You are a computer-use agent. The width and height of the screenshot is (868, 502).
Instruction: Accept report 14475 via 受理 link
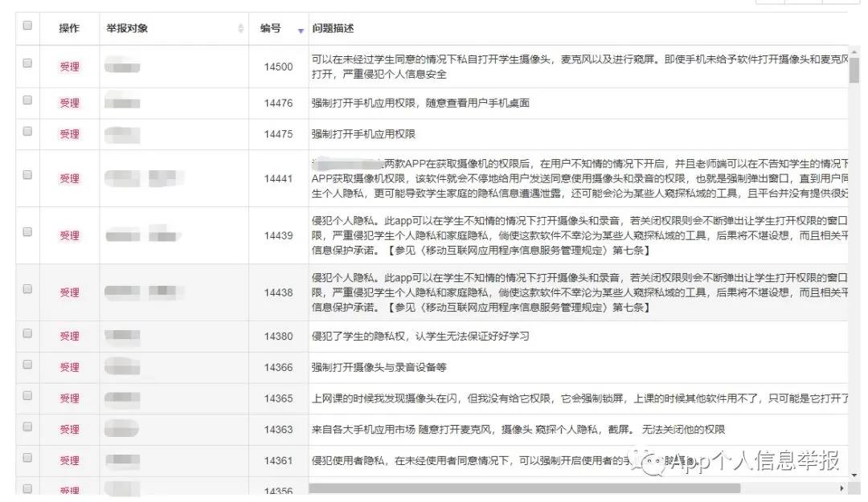coord(70,134)
